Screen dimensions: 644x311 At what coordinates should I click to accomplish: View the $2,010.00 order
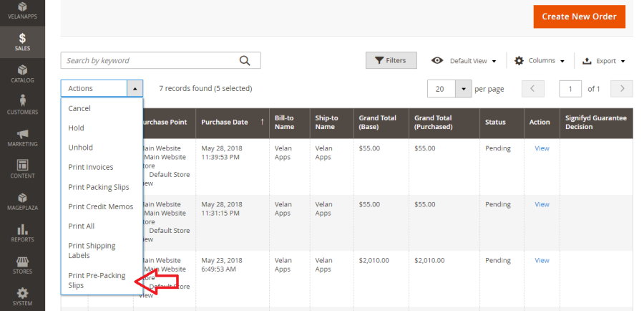[x=542, y=260]
